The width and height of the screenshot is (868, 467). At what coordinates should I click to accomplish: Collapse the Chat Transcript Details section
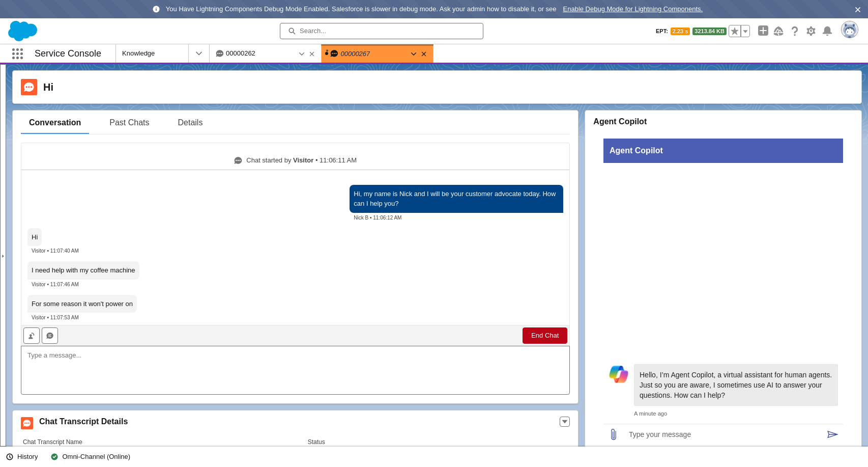pos(564,422)
